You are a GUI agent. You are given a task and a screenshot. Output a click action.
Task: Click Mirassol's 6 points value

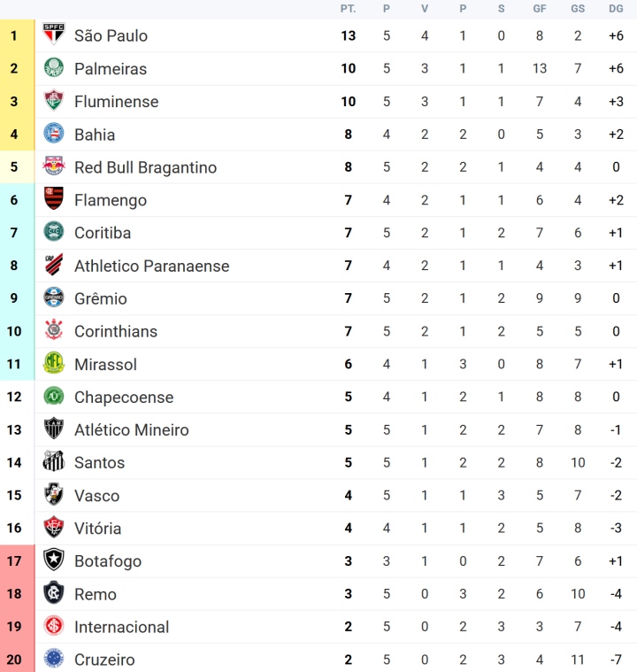pyautogui.click(x=348, y=364)
